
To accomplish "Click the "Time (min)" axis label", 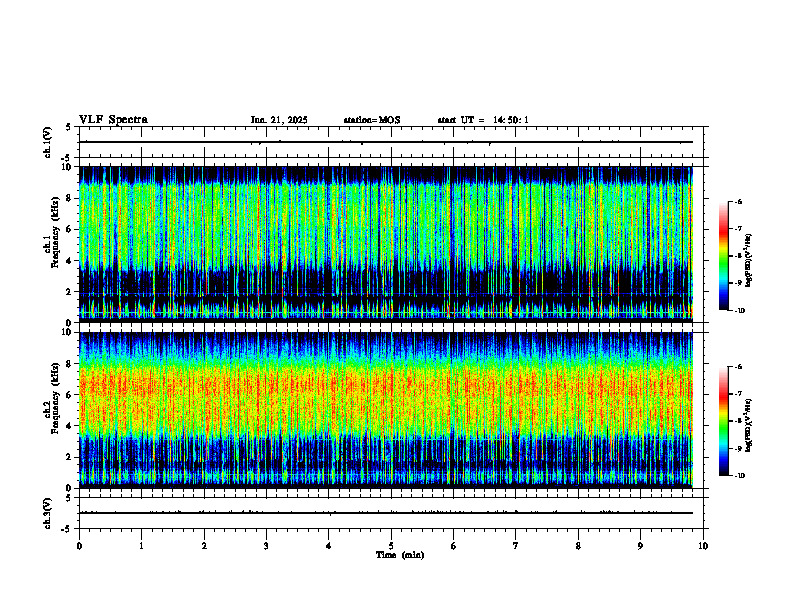I will click(x=400, y=555).
